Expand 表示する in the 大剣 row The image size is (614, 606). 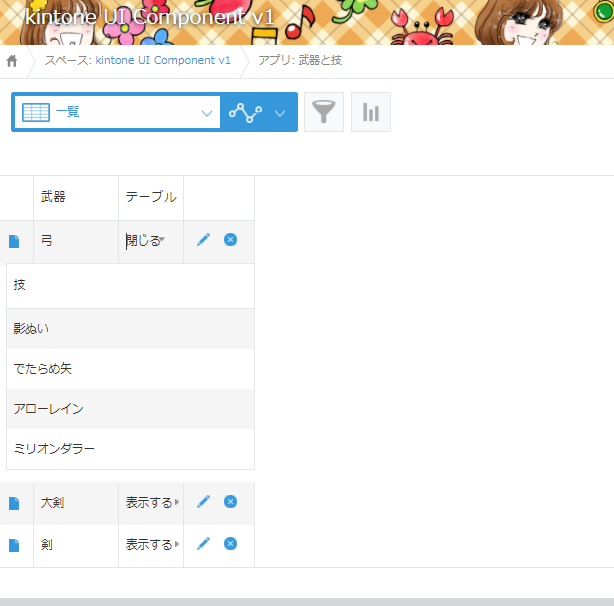pos(152,503)
